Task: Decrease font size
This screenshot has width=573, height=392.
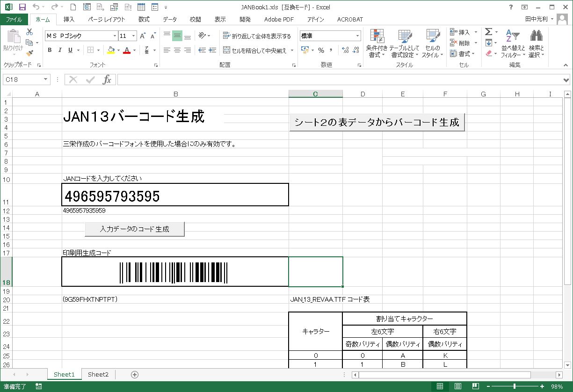Action: point(153,36)
